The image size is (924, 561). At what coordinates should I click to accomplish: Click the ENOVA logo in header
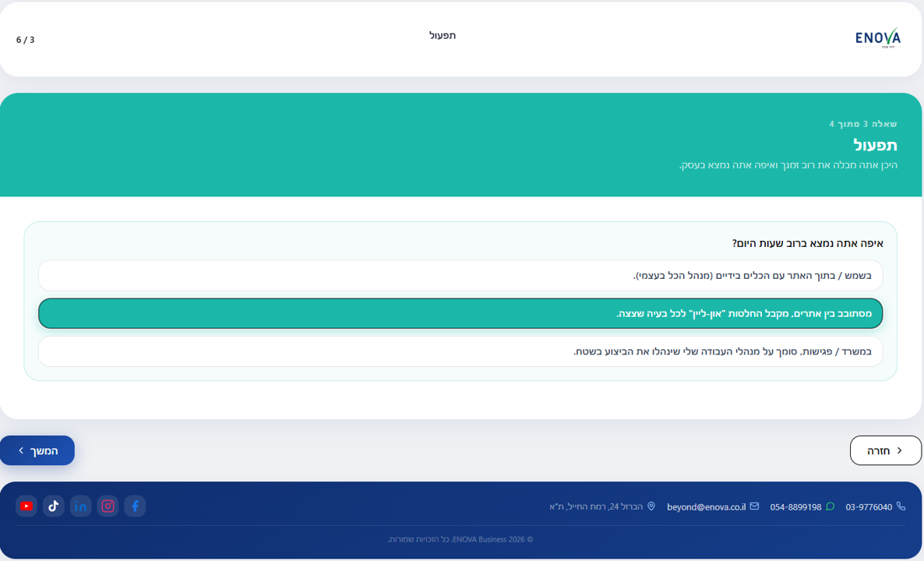[878, 37]
